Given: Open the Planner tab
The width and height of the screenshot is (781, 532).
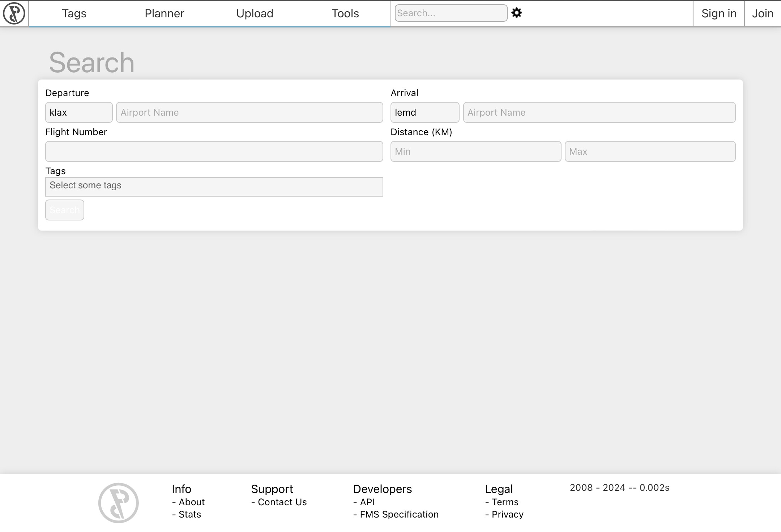Looking at the screenshot, I should 164,13.
